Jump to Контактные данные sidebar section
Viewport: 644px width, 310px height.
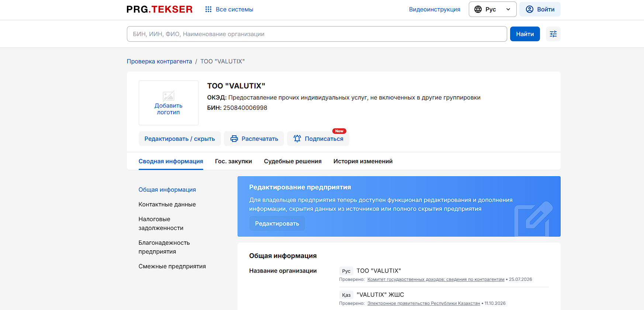pyautogui.click(x=167, y=204)
